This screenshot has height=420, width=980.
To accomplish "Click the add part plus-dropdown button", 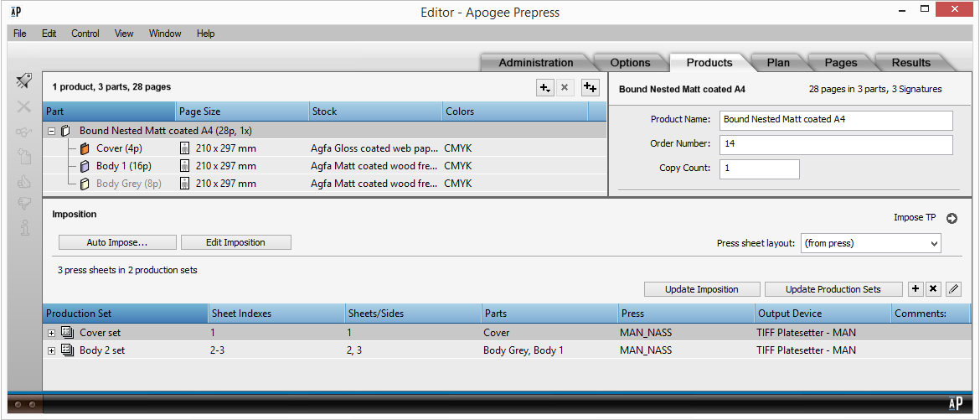I will pyautogui.click(x=545, y=88).
